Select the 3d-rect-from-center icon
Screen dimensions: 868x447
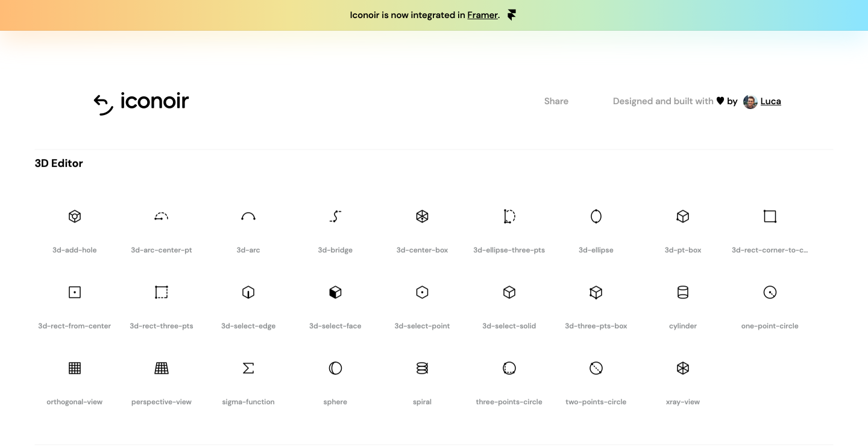(75, 292)
